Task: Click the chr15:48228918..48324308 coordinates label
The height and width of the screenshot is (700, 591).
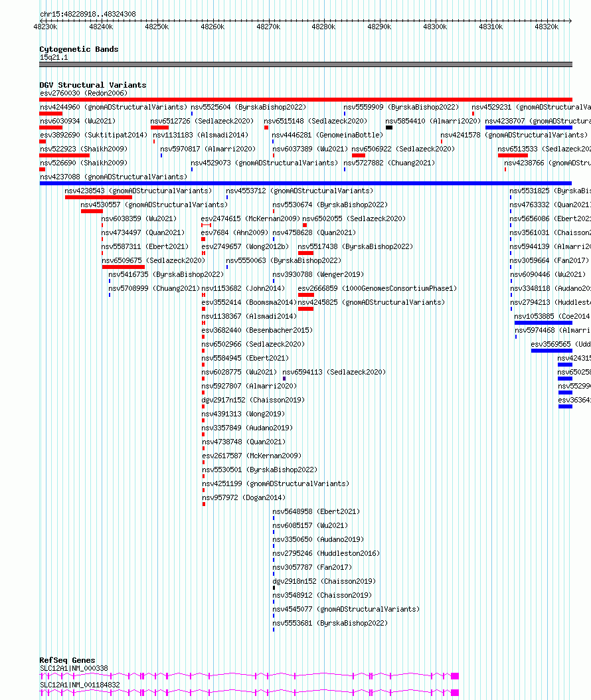Action: click(x=88, y=14)
